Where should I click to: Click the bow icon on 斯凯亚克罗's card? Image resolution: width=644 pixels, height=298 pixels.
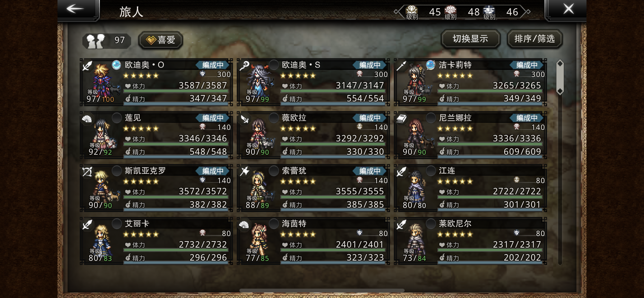87,172
